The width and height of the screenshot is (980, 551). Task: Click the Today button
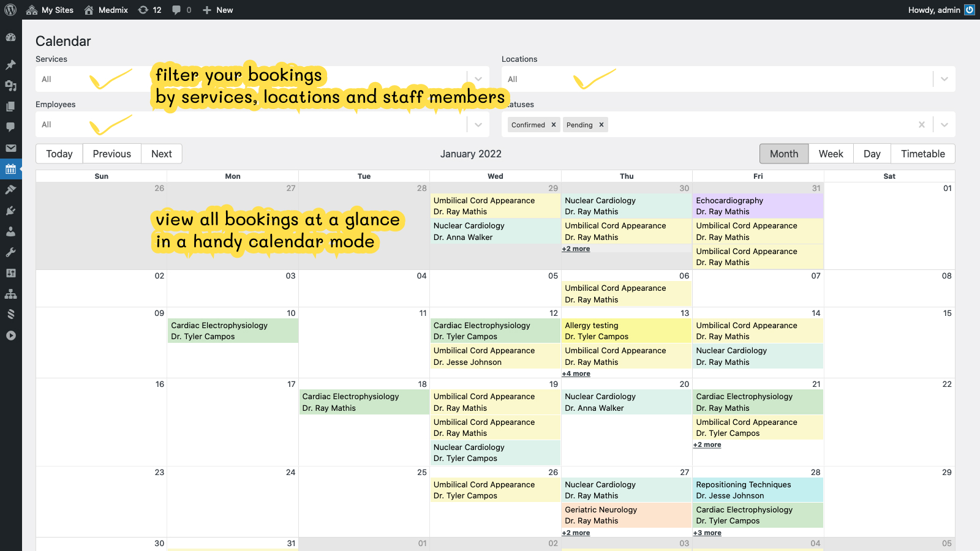coord(59,154)
